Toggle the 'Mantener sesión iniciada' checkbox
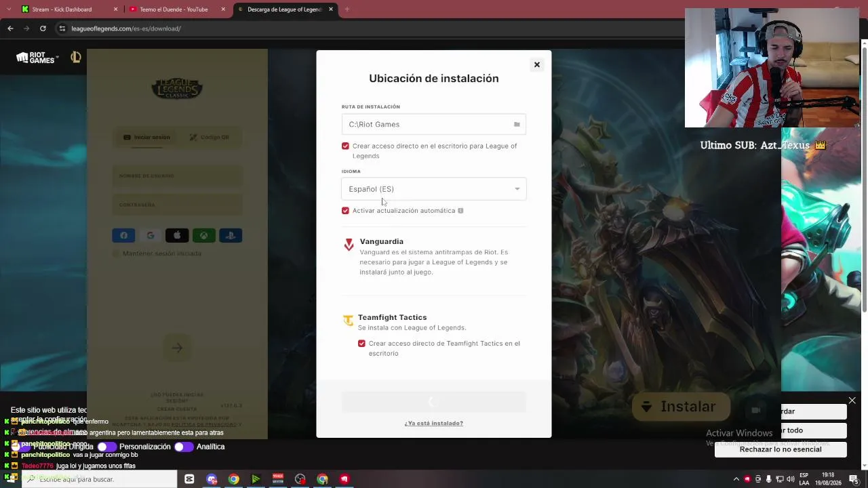Screen dimensions: 868x488 pyautogui.click(x=116, y=253)
